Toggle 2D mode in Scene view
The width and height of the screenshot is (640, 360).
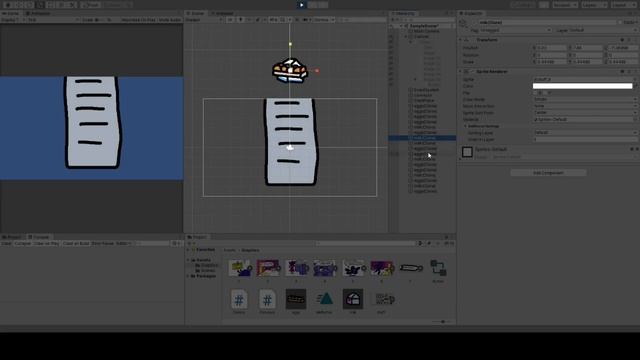230,20
